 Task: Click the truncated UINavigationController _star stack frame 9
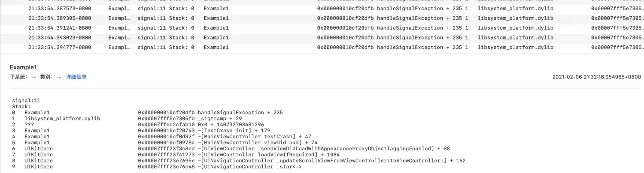[249, 167]
